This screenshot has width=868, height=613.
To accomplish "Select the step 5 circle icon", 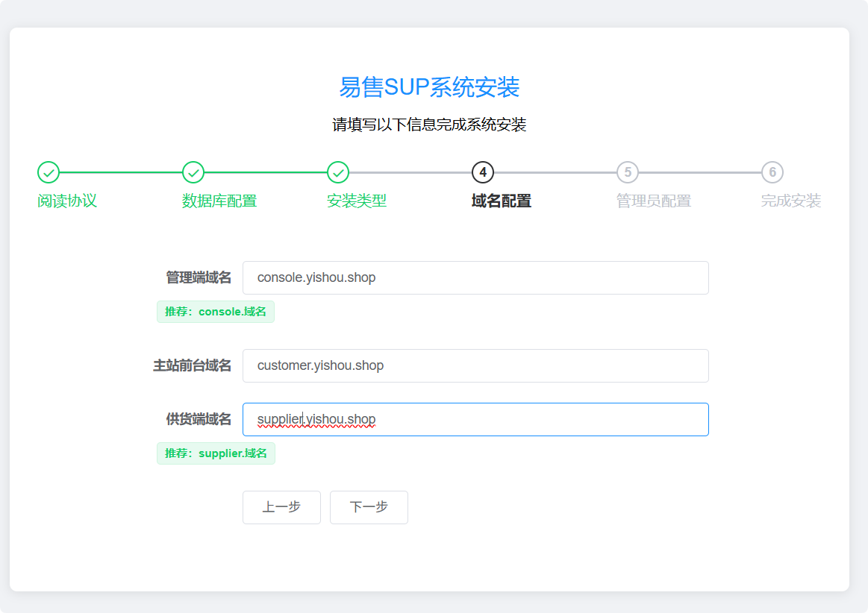I will (627, 172).
